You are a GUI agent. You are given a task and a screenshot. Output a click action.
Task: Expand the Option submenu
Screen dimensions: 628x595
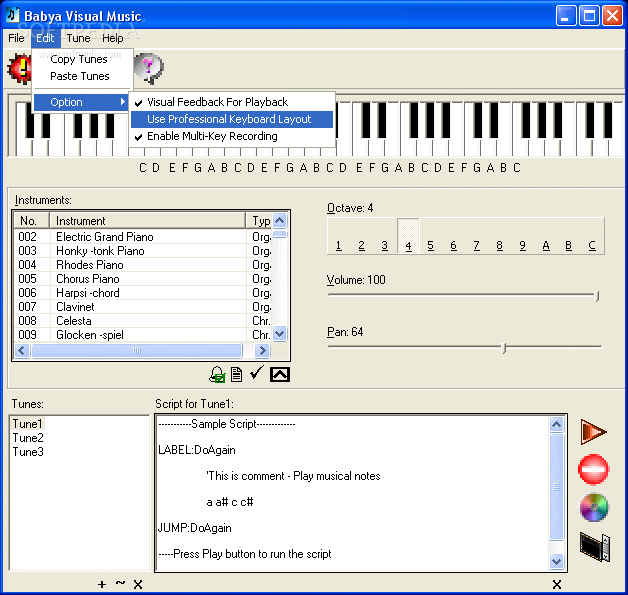[x=81, y=103]
